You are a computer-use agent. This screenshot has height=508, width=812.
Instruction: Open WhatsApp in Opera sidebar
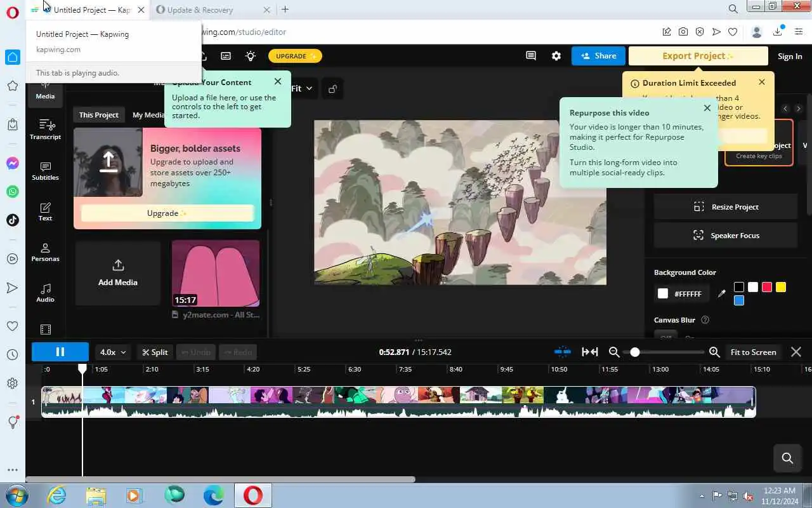12,191
